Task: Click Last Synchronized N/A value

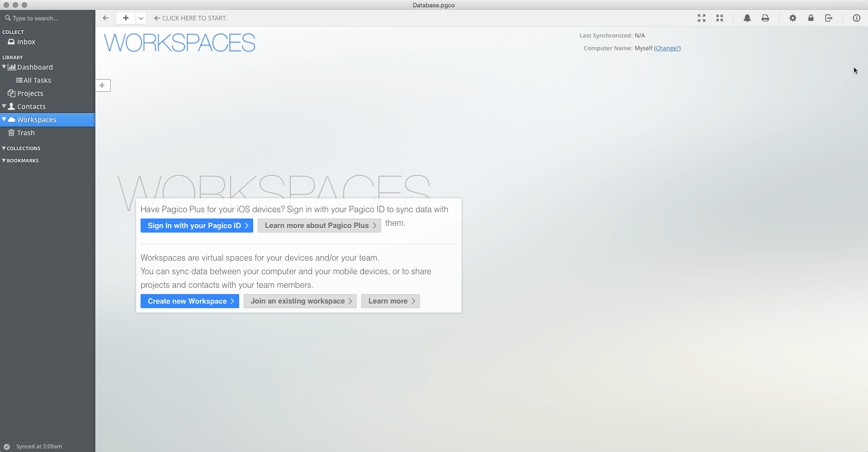Action: coord(640,36)
